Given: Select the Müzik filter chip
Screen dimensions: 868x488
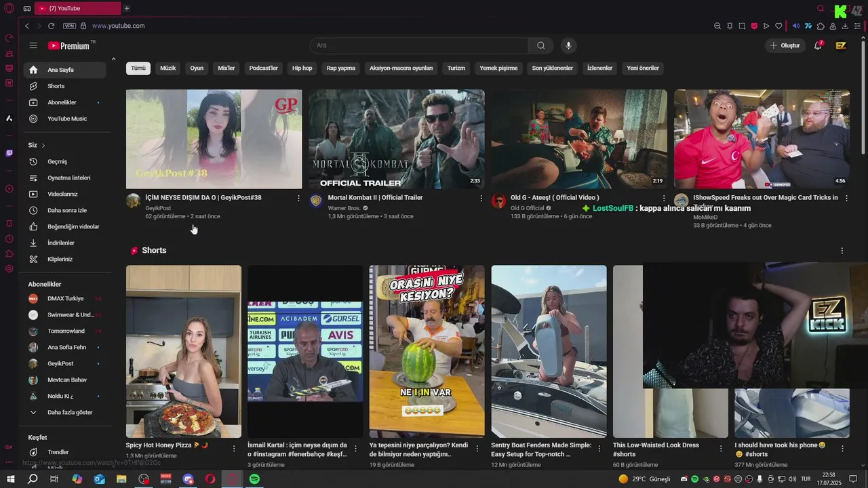Looking at the screenshot, I should pyautogui.click(x=167, y=68).
